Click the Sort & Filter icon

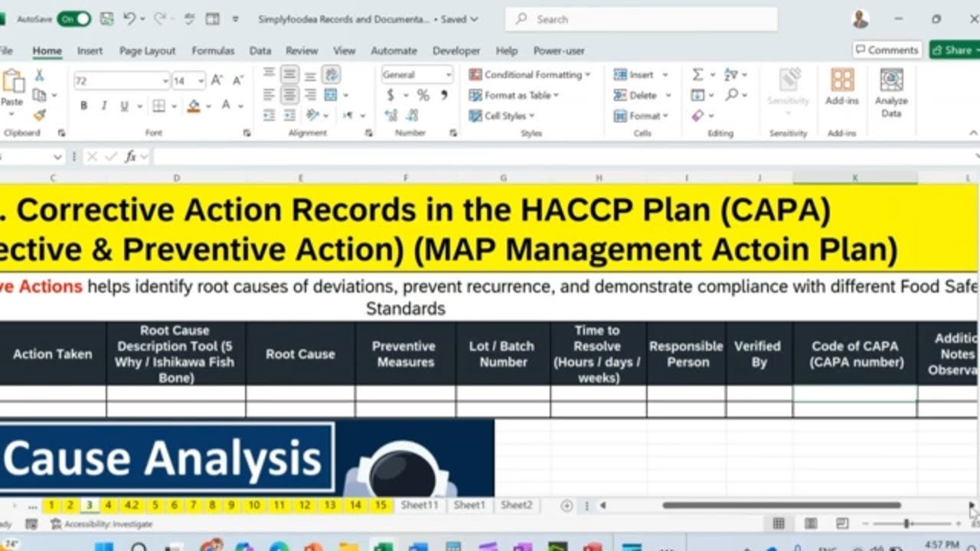point(731,75)
